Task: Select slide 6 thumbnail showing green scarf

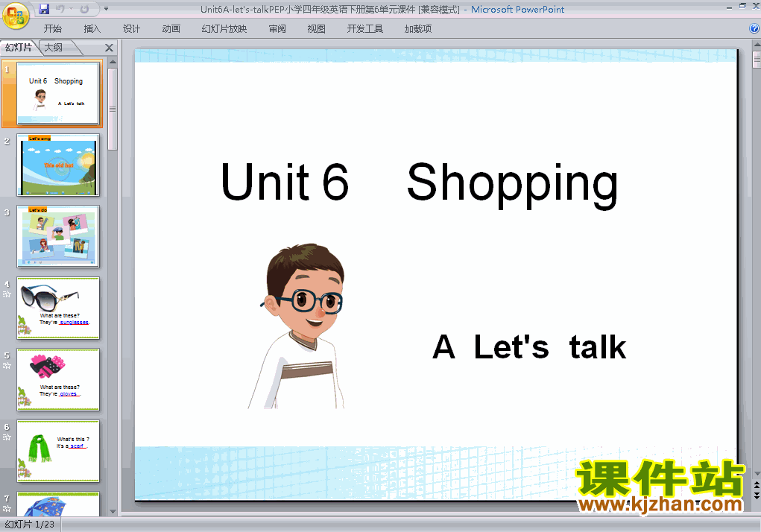Action: [57, 451]
